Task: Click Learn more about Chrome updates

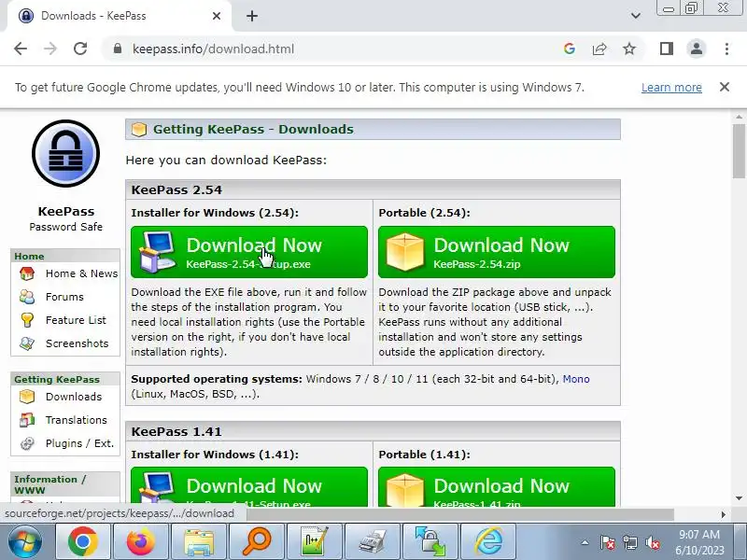Action: pos(671,87)
